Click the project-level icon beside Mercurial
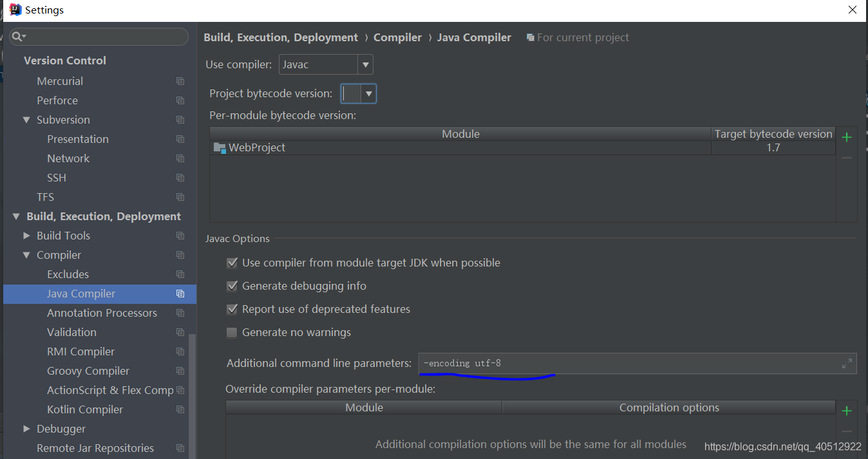 point(180,81)
